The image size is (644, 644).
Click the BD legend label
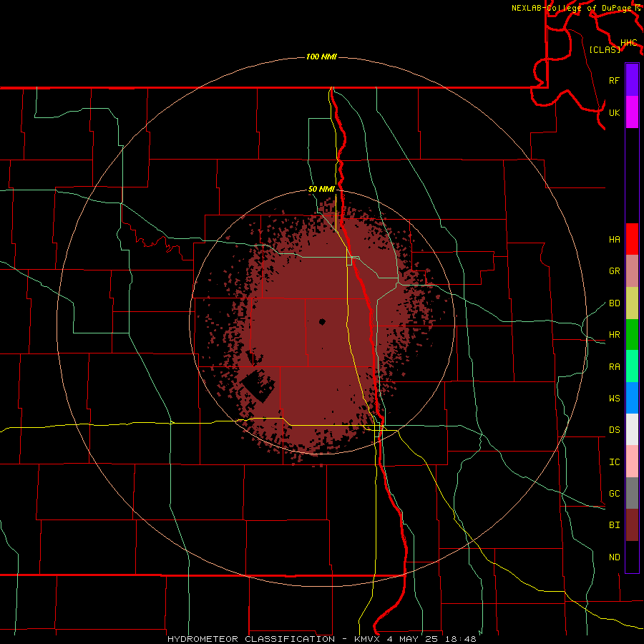click(614, 303)
